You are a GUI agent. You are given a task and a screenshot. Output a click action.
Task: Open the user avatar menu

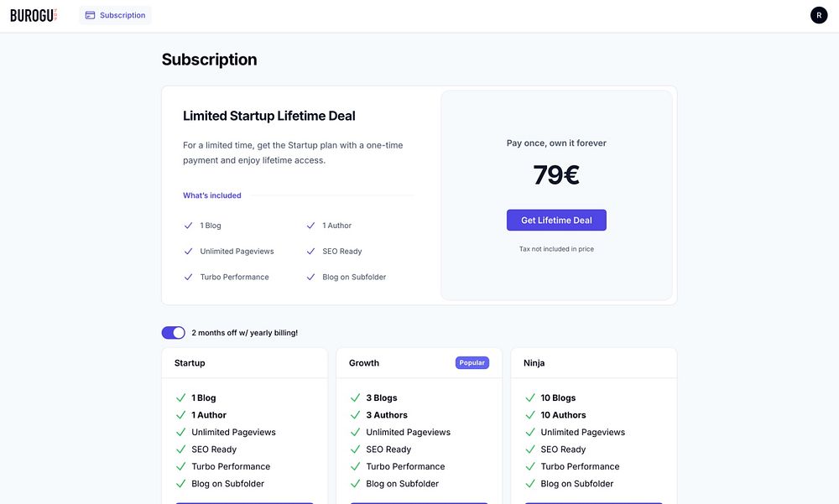[x=819, y=15]
